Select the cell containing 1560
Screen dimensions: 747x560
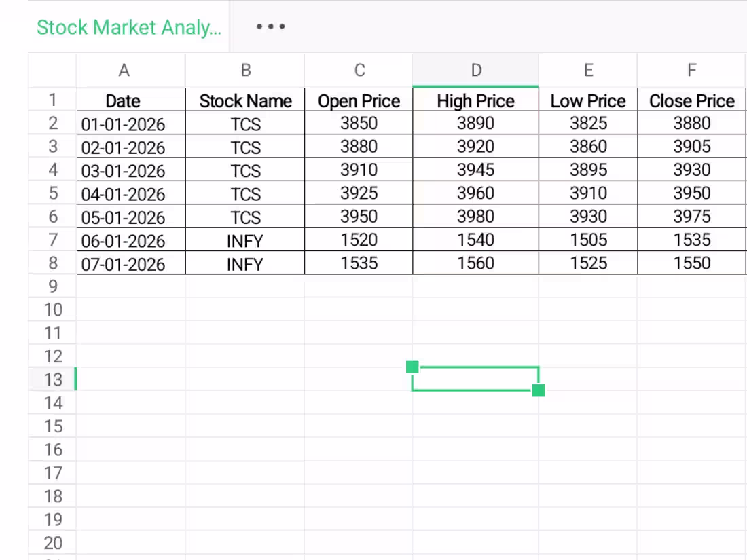[475, 263]
